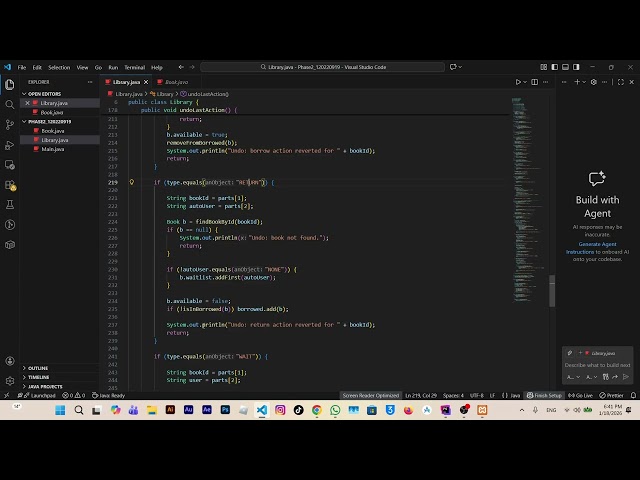Expand the OUTLINE section

(38, 368)
